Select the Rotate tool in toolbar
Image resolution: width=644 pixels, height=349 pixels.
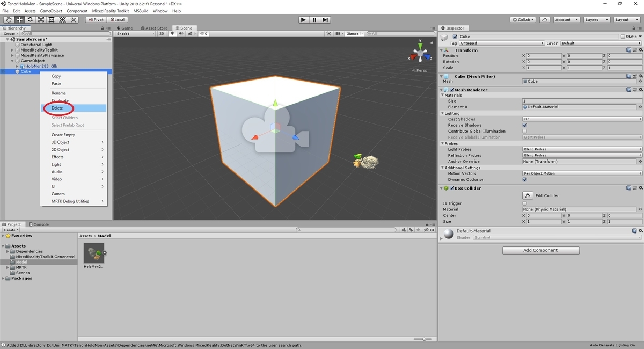coord(30,20)
